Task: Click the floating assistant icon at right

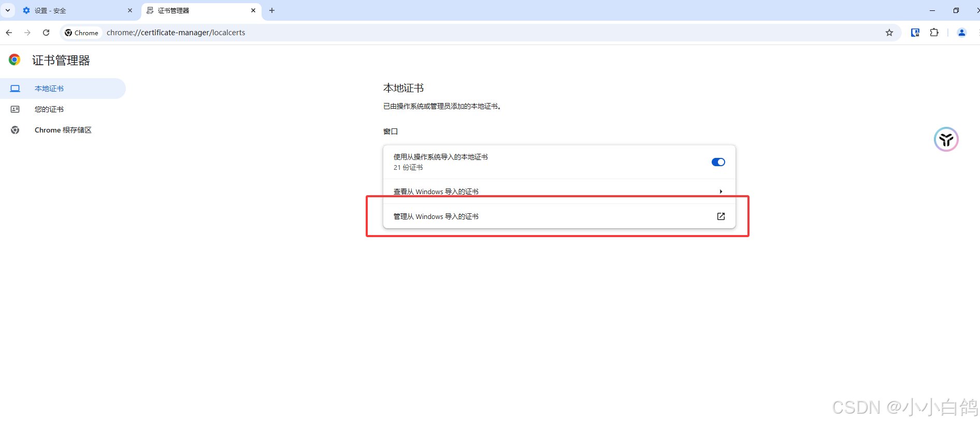Action: tap(946, 139)
